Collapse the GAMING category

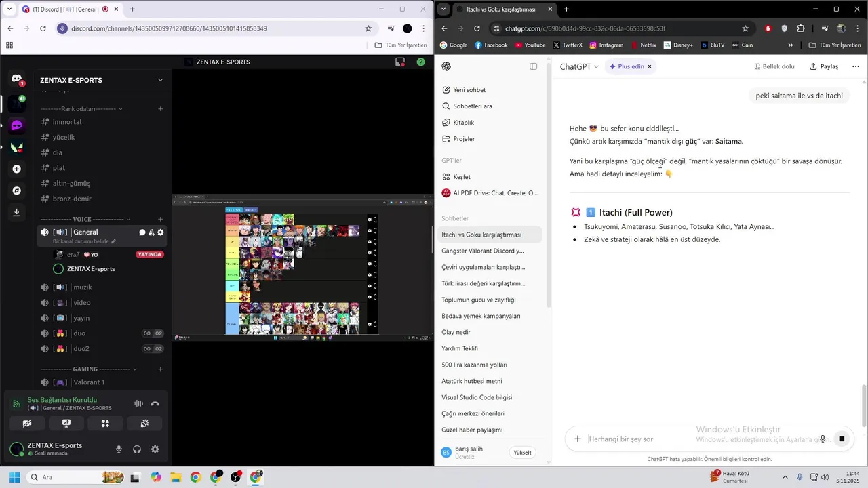(x=88, y=369)
